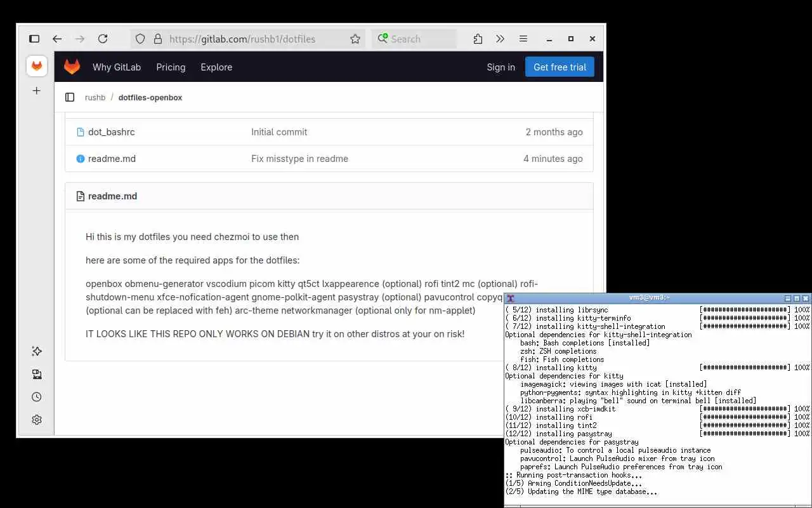Open the Why GitLab menu

point(117,67)
